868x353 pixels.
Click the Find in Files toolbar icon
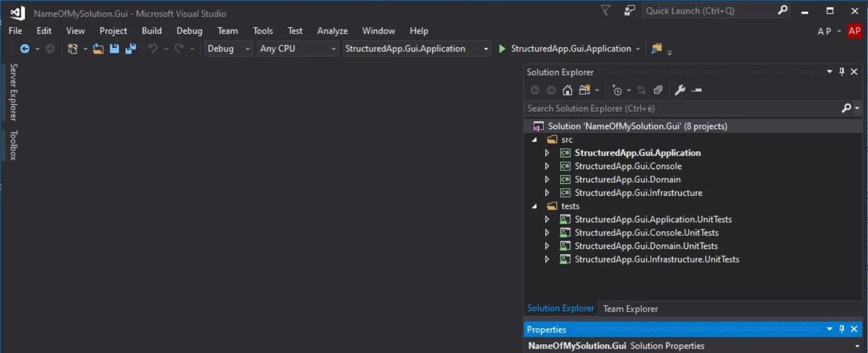657,48
